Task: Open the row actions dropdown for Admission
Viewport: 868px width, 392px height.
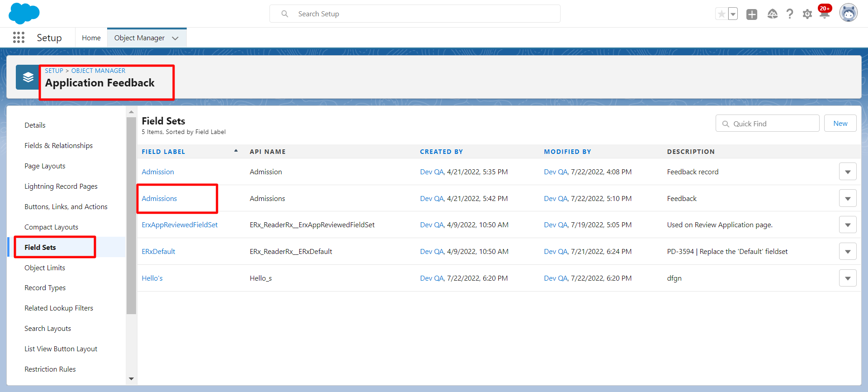Action: [x=848, y=172]
